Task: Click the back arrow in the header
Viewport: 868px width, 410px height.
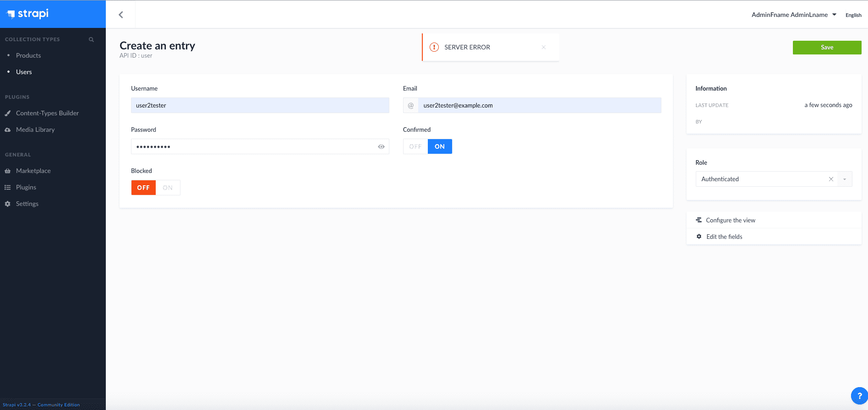Action: tap(121, 15)
